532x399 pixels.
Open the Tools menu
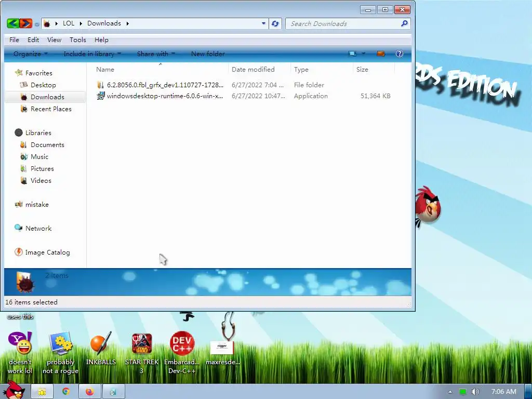[78, 39]
